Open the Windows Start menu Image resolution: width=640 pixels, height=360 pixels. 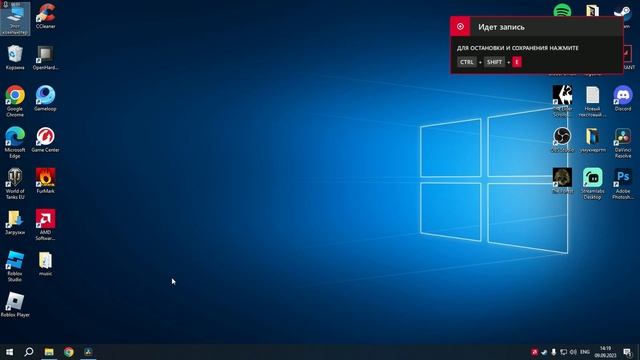pos(9,352)
